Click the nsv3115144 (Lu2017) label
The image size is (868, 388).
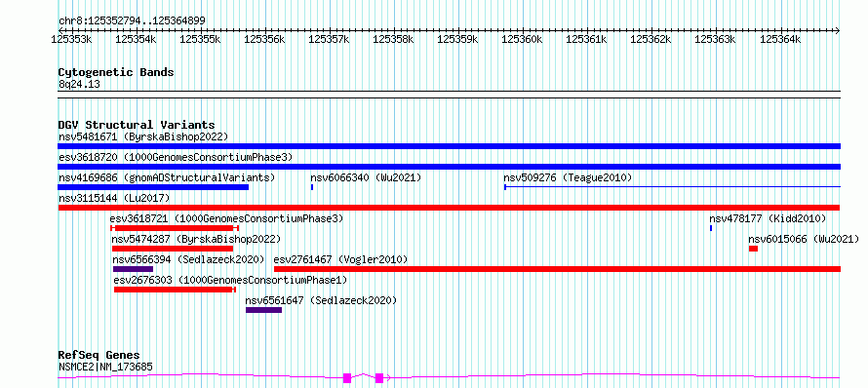click(114, 198)
